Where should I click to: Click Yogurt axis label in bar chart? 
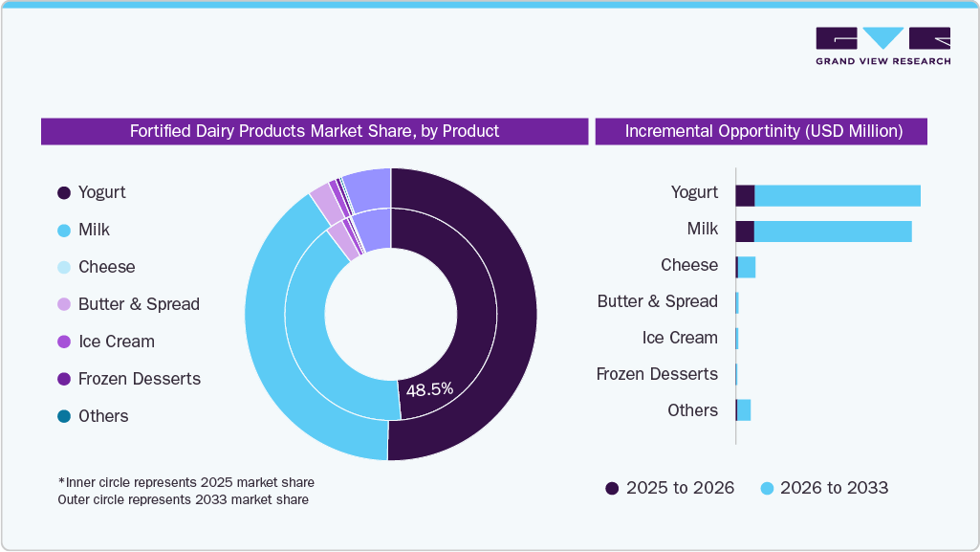(694, 192)
